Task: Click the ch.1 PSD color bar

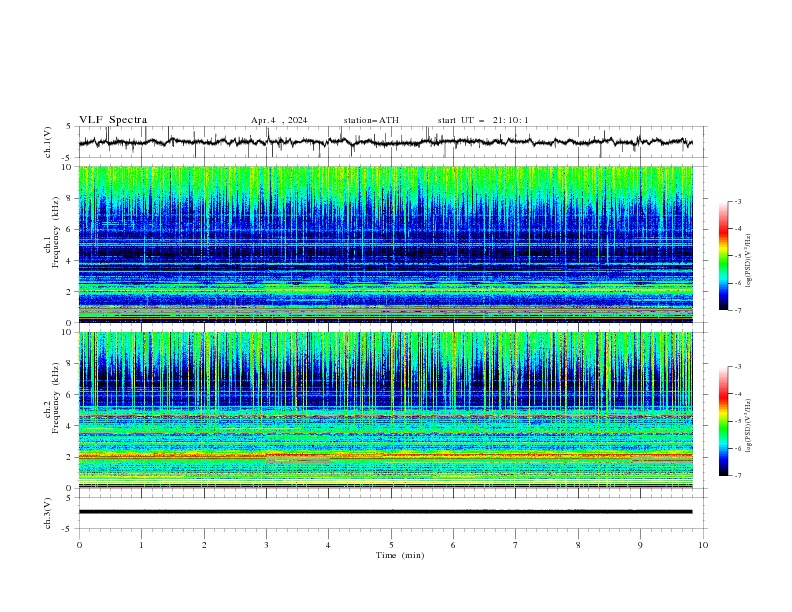Action: coord(723,256)
